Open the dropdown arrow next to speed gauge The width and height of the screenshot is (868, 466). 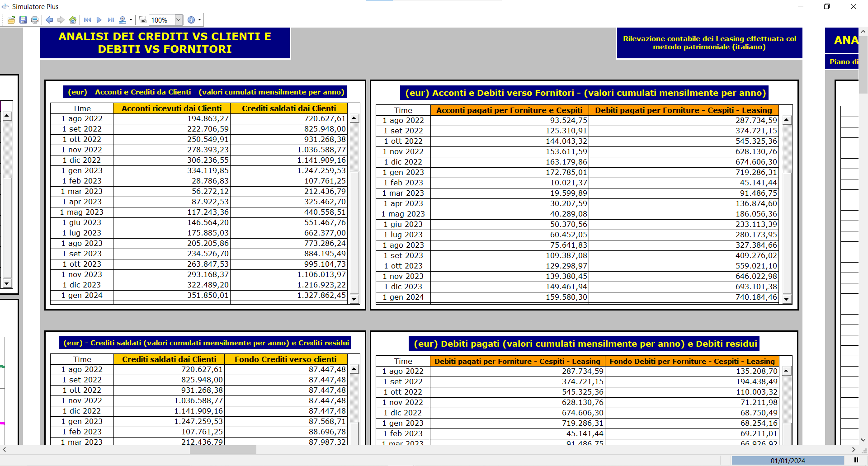click(131, 20)
